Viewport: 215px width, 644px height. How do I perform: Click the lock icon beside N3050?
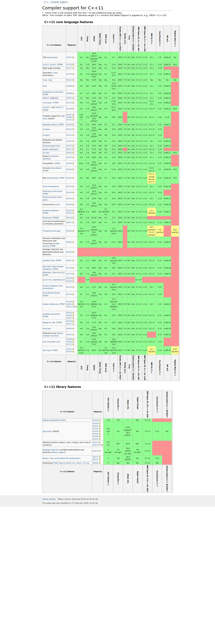73,329
